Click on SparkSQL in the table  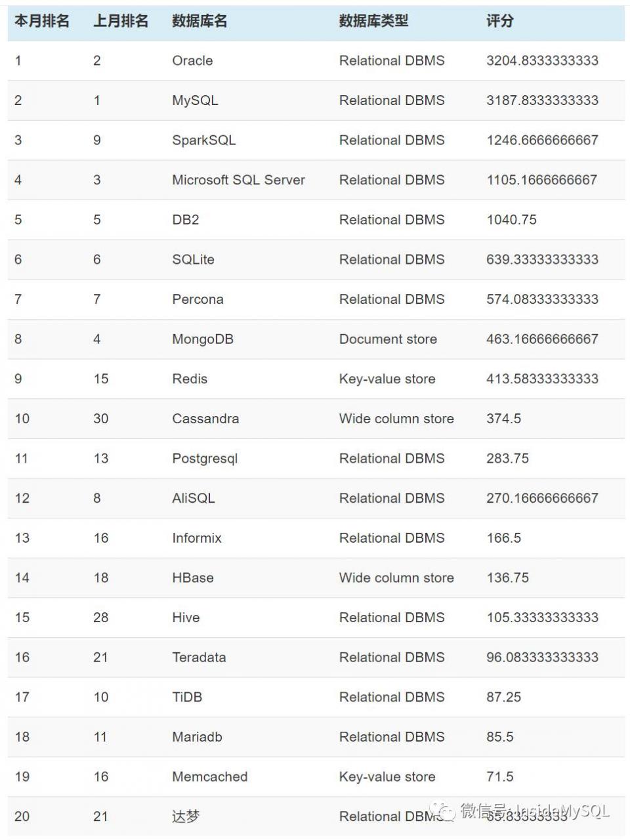[x=203, y=140]
